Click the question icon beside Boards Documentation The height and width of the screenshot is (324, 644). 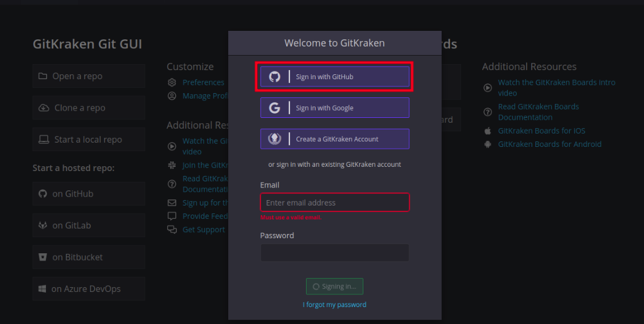(x=488, y=112)
